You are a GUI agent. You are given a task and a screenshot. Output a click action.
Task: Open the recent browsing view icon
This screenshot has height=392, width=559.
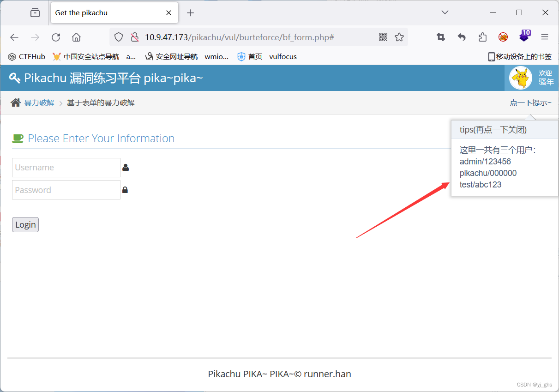pos(35,13)
